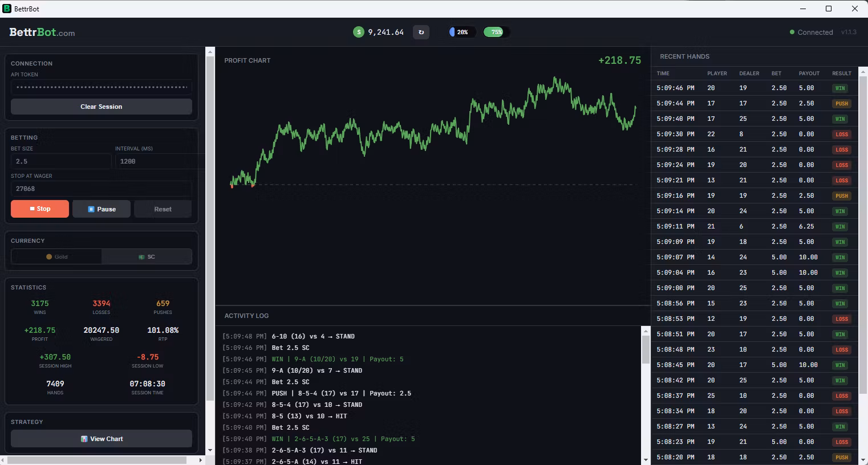The width and height of the screenshot is (868, 465).
Task: Click the green S balance coin icon
Action: [x=358, y=32]
